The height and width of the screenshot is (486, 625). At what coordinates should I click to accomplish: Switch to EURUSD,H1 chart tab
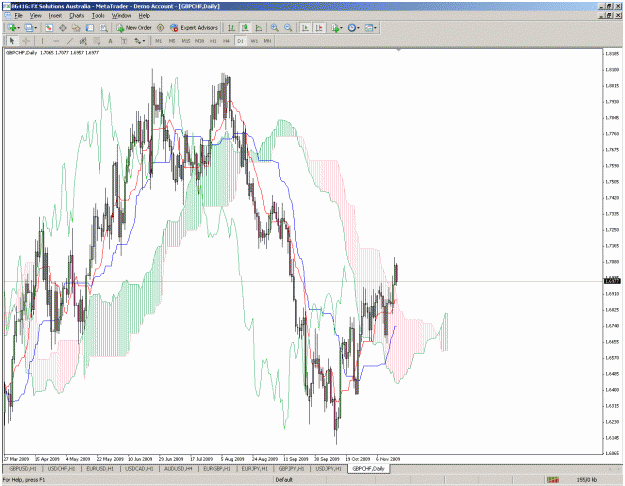coord(100,469)
